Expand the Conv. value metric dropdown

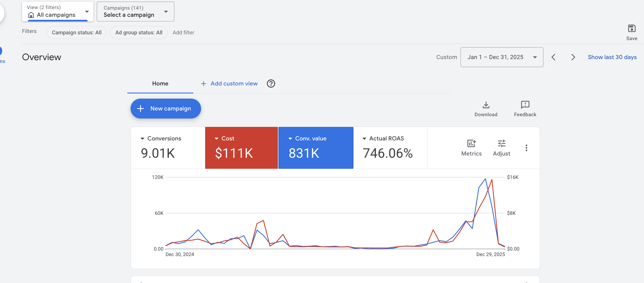coord(290,138)
